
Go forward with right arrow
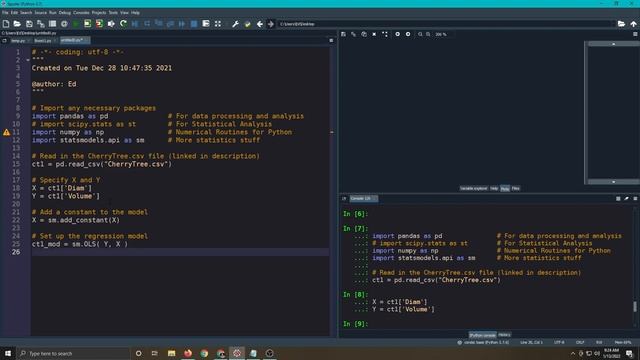pos(271,24)
